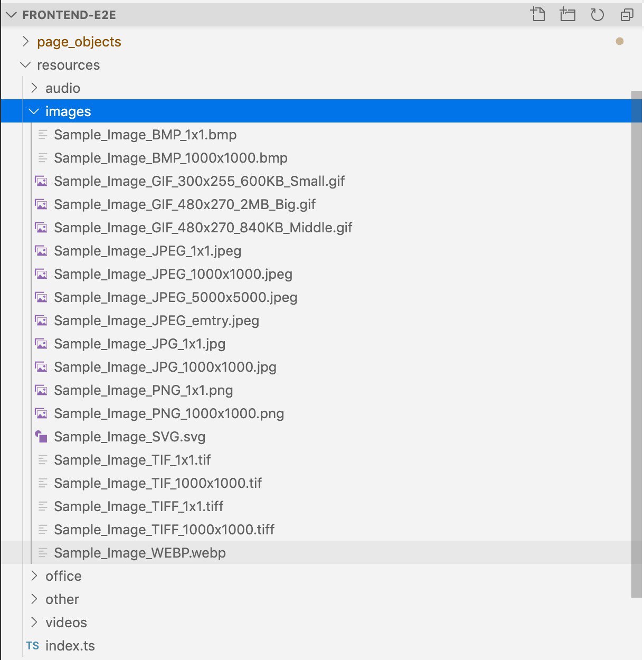
Task: Click image icon of Sample_Image_JPEG_1000x1000.jpeg
Action: click(x=41, y=274)
